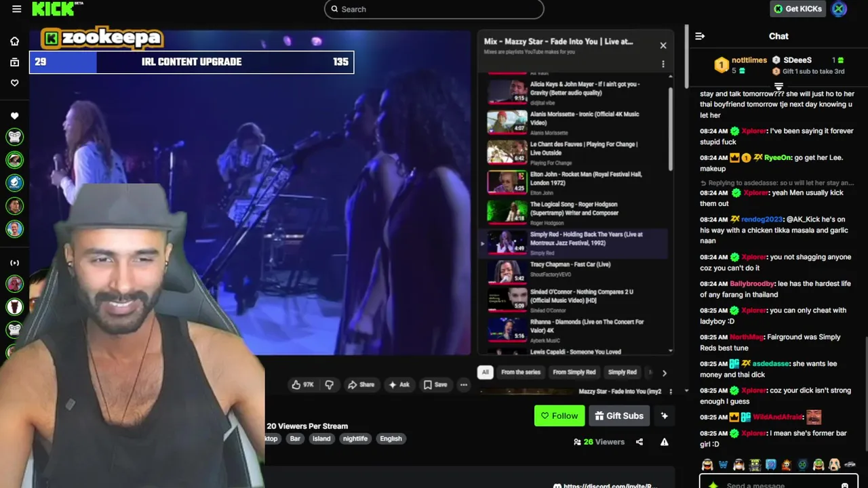Image resolution: width=868 pixels, height=488 pixels.
Task: Select the From the series chip
Action: coord(521,372)
